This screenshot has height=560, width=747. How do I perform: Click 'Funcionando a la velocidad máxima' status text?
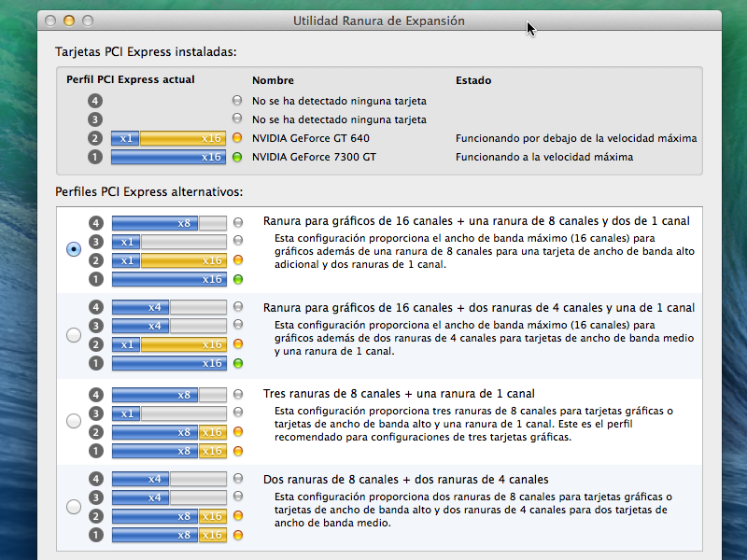point(544,157)
